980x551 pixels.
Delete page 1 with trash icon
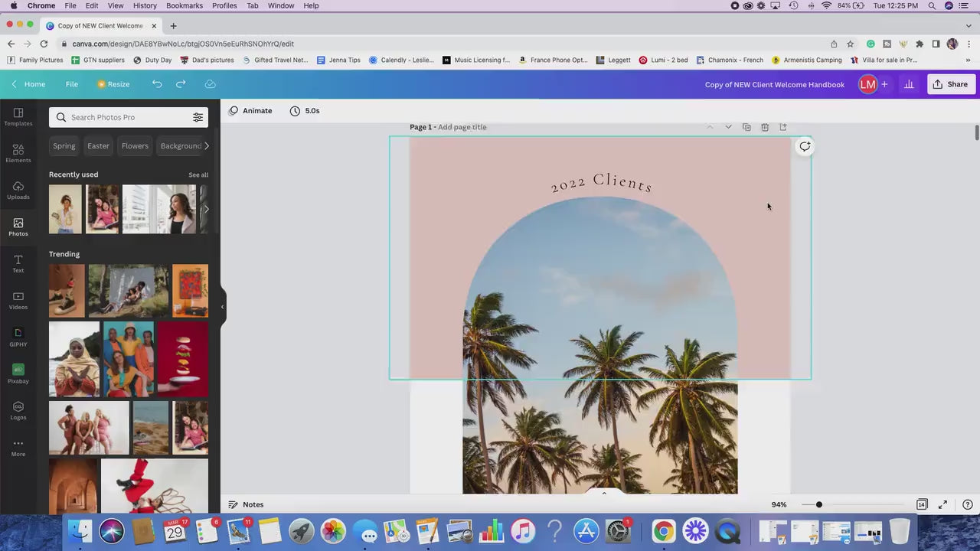click(x=765, y=127)
